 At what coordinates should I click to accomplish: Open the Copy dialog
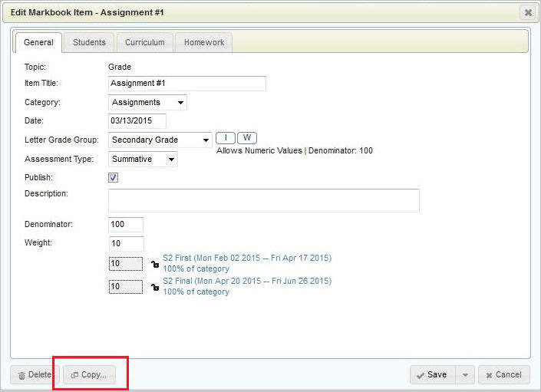click(89, 374)
